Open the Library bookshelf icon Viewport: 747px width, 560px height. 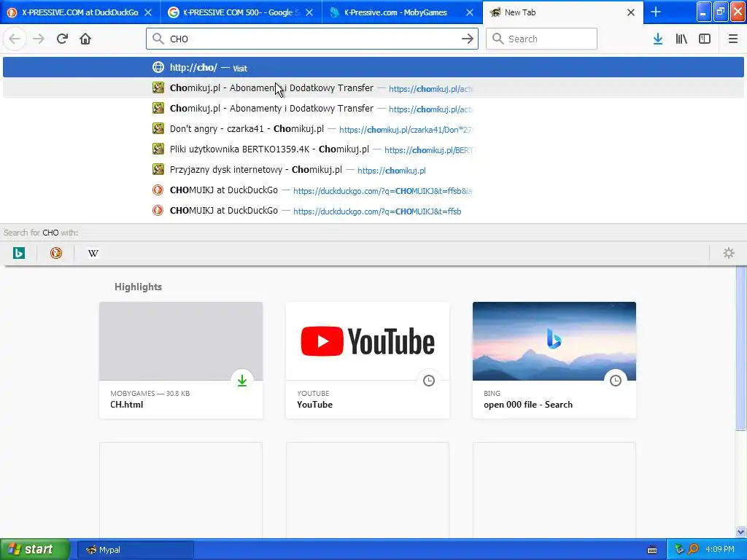point(681,39)
